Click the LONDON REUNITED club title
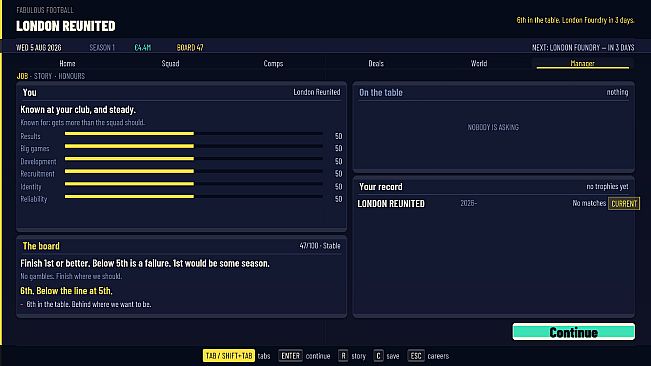This screenshot has width=651, height=366. [x=66, y=26]
